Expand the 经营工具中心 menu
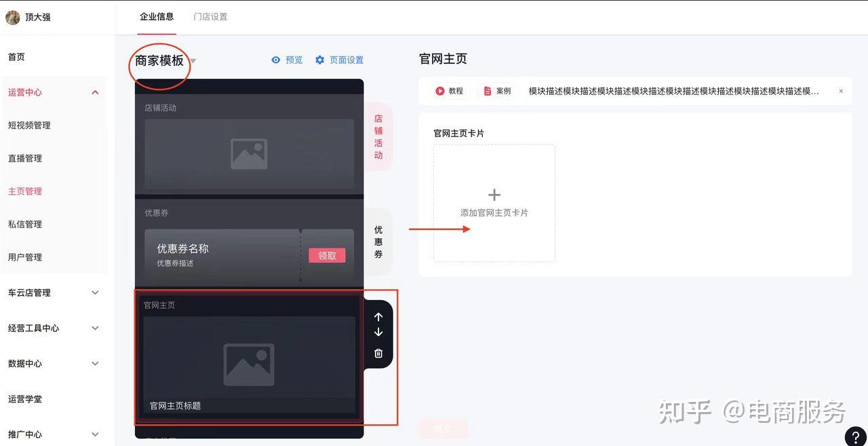Screen dimensions: 868x446 coord(95,328)
